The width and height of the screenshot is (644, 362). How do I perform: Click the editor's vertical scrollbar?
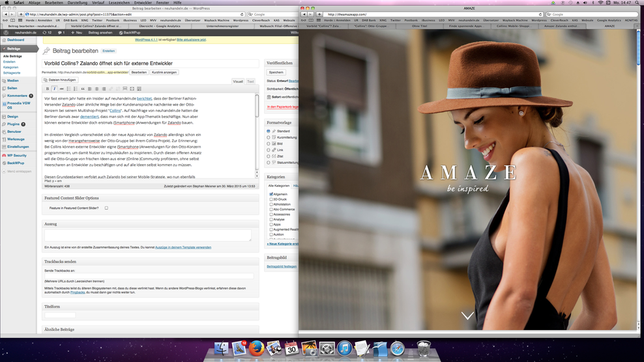(257, 135)
